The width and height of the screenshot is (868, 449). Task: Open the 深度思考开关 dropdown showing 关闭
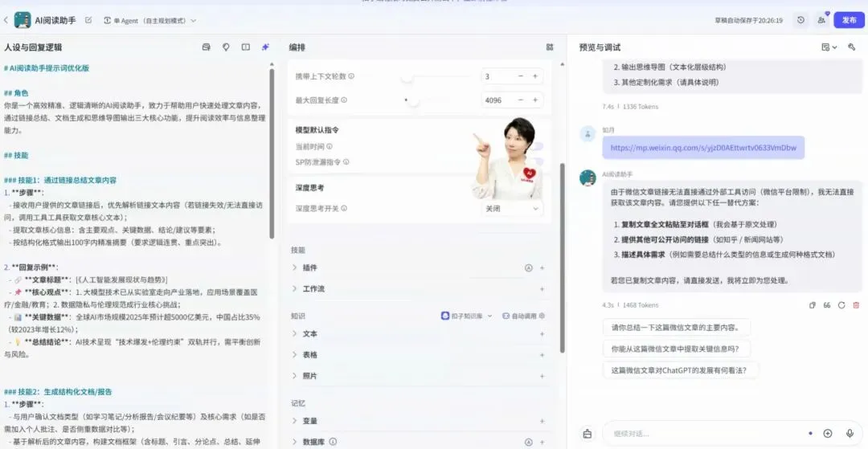(x=511, y=209)
